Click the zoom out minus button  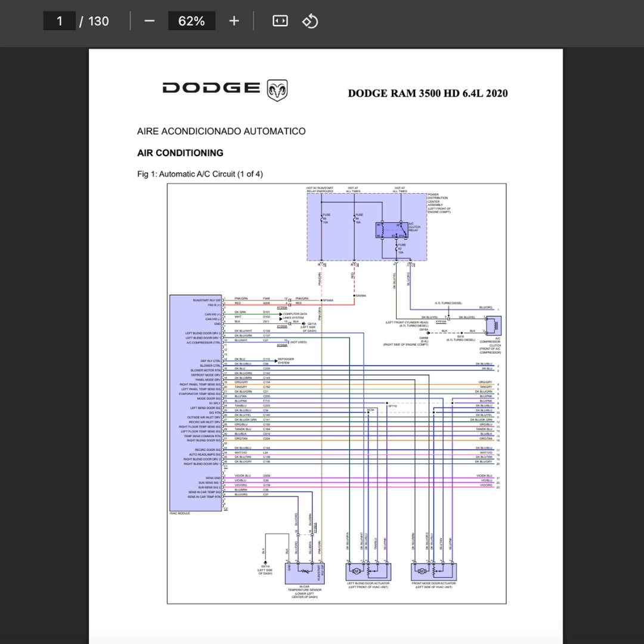point(150,21)
